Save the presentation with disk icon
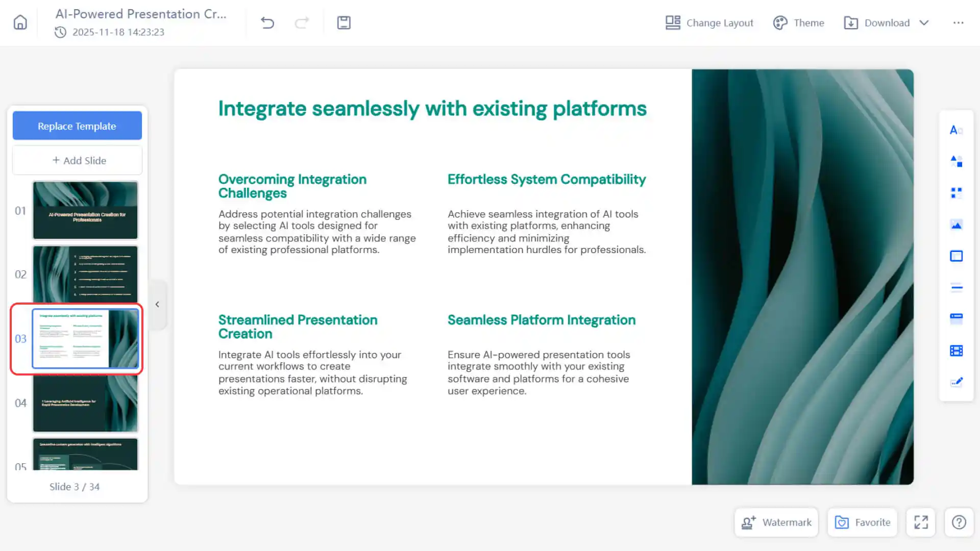The width and height of the screenshot is (980, 551). [x=344, y=22]
